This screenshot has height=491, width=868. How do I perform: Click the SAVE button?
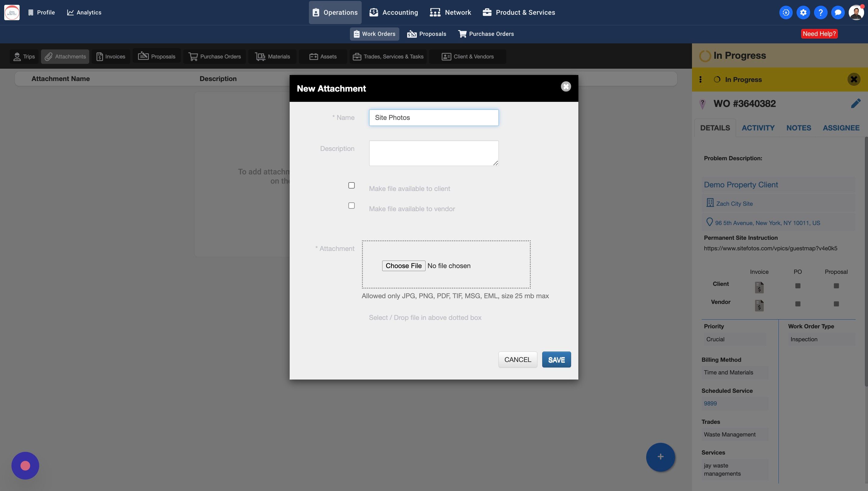[x=556, y=359]
